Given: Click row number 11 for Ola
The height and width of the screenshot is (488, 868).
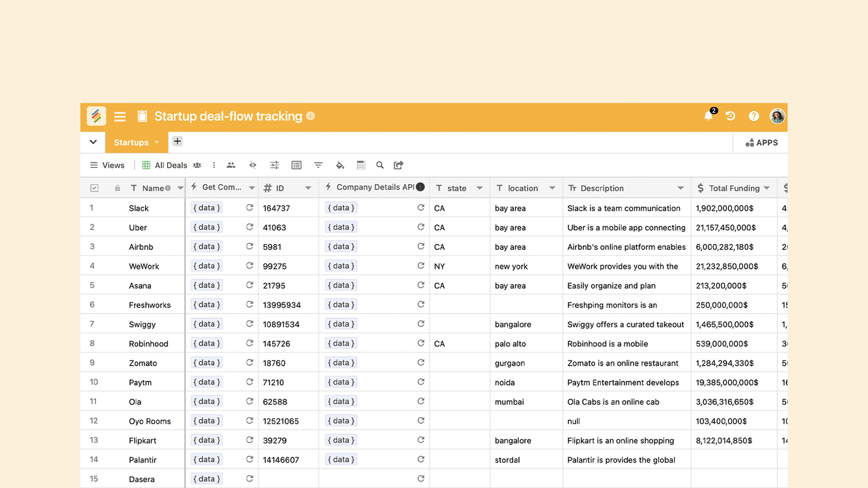Looking at the screenshot, I should (94, 401).
